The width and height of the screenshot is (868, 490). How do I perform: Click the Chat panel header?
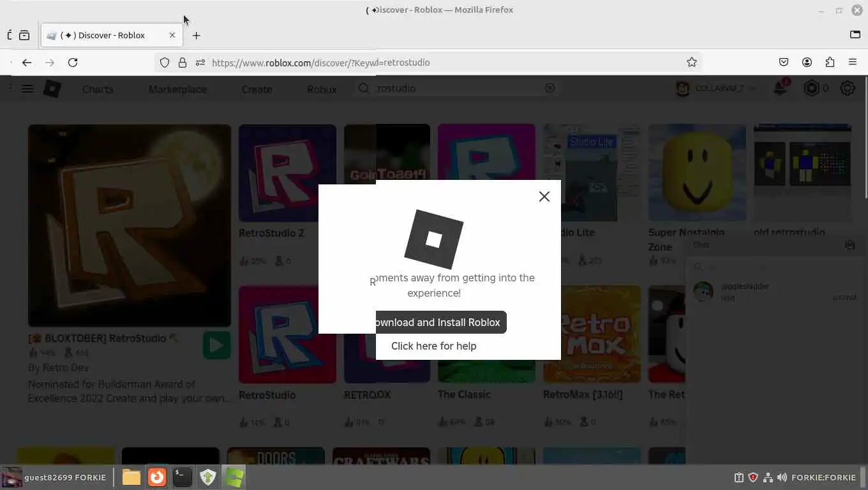click(774, 245)
